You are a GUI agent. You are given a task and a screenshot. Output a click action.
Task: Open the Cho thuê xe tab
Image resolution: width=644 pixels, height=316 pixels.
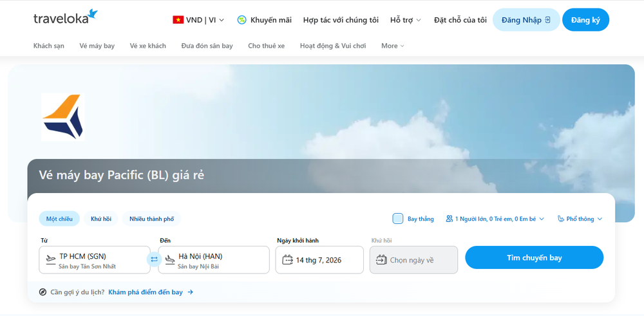tap(266, 46)
